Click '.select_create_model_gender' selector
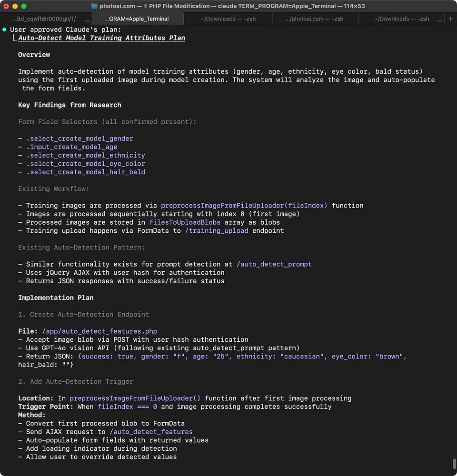The height and width of the screenshot is (476, 457). [79, 139]
